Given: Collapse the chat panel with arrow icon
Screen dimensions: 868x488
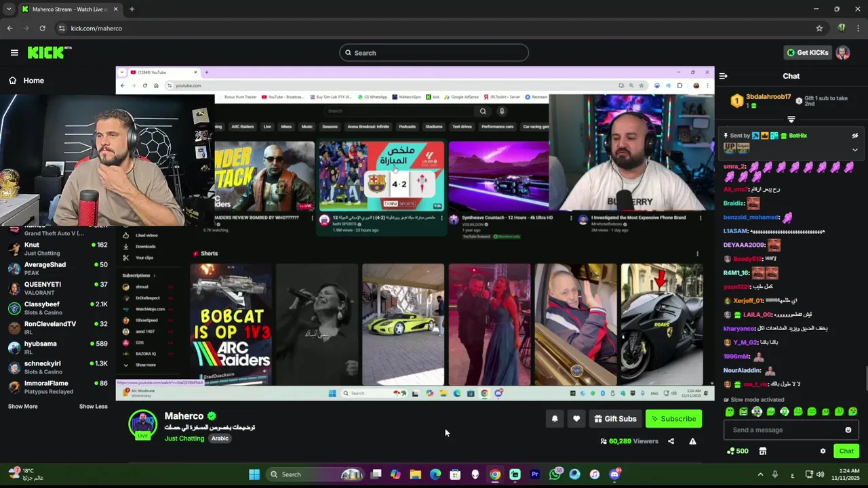Looking at the screenshot, I should point(724,76).
